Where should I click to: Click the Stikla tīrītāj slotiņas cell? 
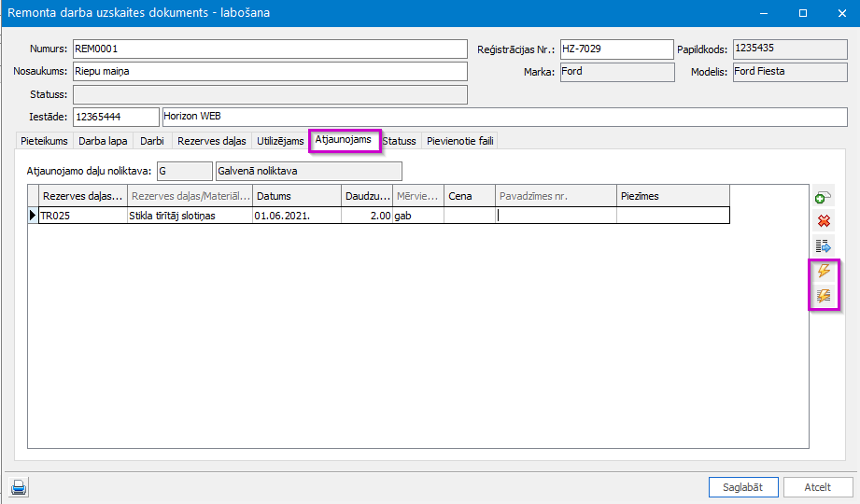[x=190, y=216]
